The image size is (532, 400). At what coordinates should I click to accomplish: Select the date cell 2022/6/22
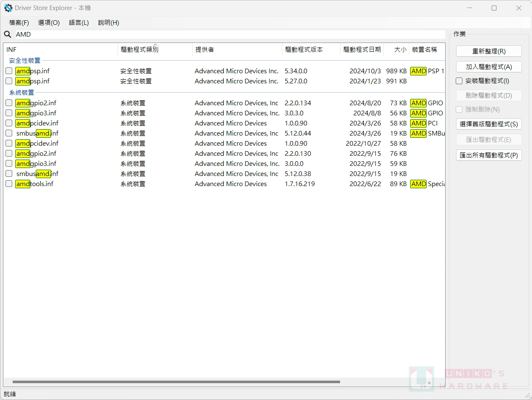(365, 184)
